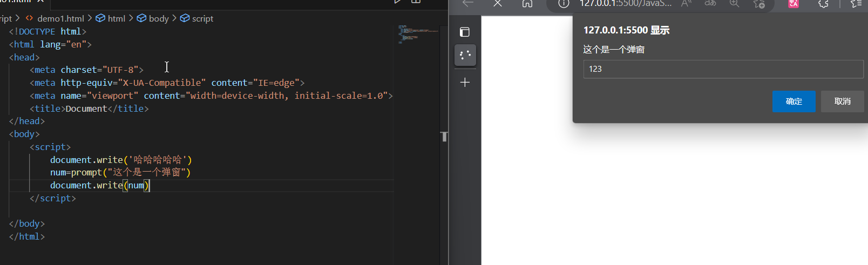
Task: Open the favorites list icon
Action: pyautogui.click(x=856, y=4)
